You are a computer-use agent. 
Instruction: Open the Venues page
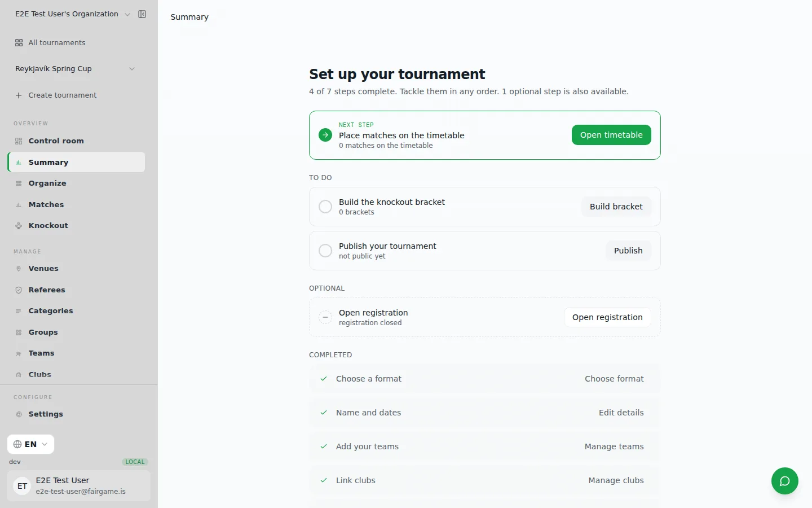click(x=76, y=269)
